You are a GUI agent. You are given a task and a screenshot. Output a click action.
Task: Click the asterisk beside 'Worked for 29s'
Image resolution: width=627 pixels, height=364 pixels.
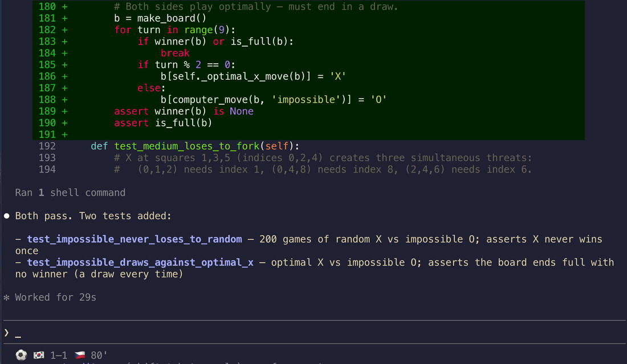click(x=6, y=297)
